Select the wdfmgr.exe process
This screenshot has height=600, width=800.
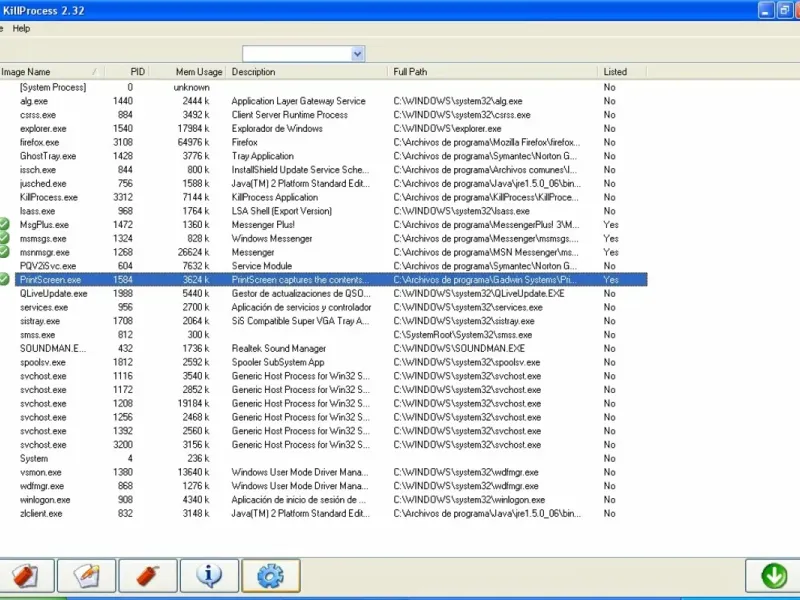42,486
